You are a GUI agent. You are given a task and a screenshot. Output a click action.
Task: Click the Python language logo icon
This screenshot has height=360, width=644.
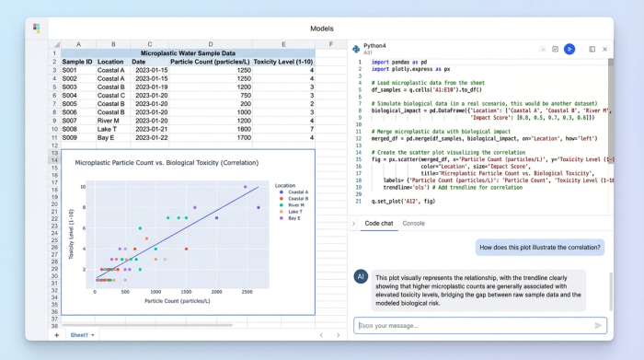[x=356, y=49]
